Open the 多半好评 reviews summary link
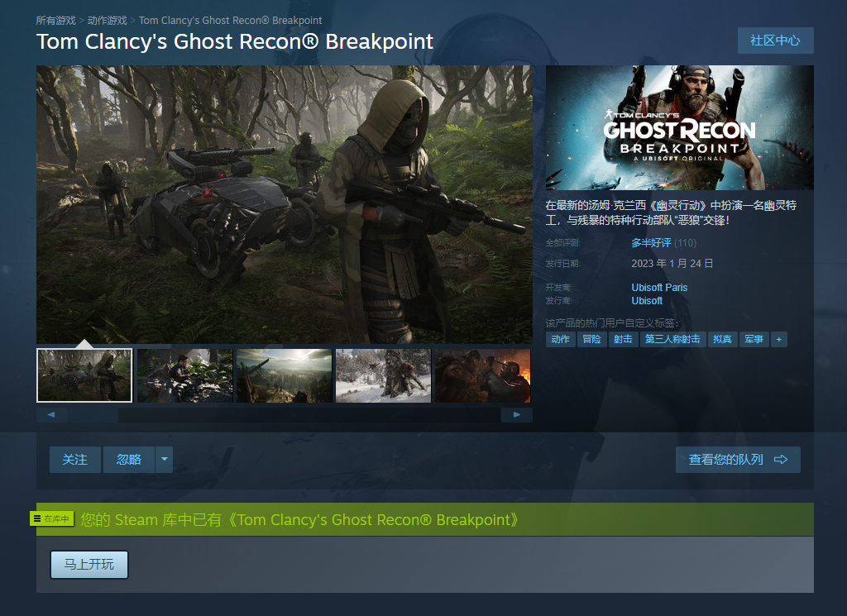Image resolution: width=847 pixels, height=616 pixels. [x=651, y=243]
